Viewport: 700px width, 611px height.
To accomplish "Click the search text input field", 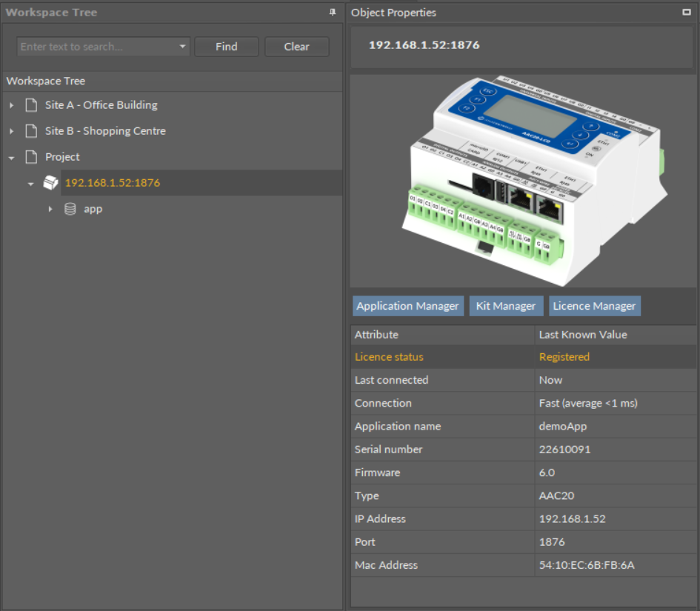I will click(96, 47).
